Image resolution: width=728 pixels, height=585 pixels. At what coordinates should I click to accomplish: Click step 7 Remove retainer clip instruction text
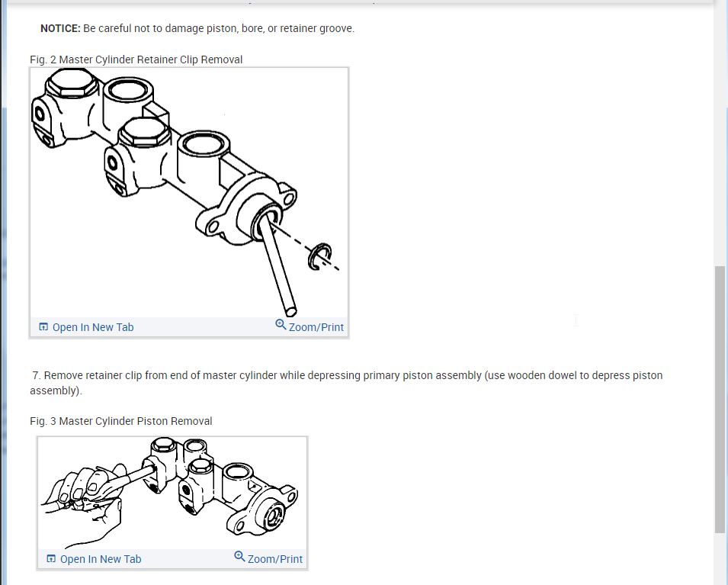click(346, 383)
